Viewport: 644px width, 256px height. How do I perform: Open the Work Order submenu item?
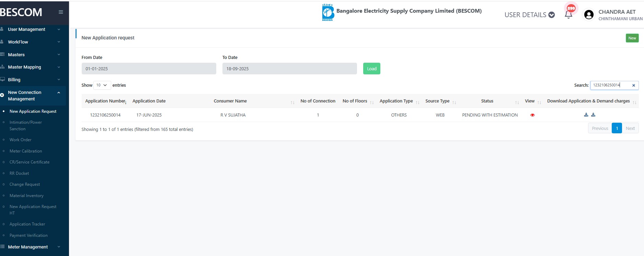coord(20,140)
